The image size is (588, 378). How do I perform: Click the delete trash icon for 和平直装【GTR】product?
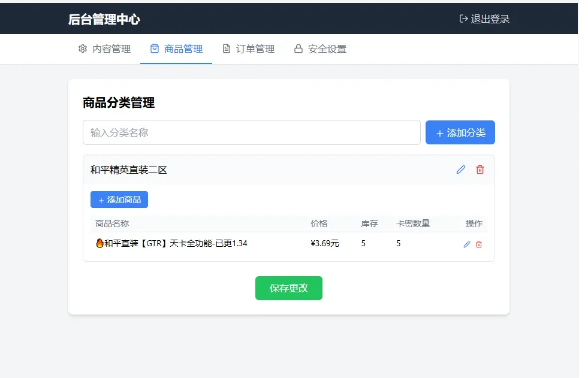pyautogui.click(x=480, y=244)
